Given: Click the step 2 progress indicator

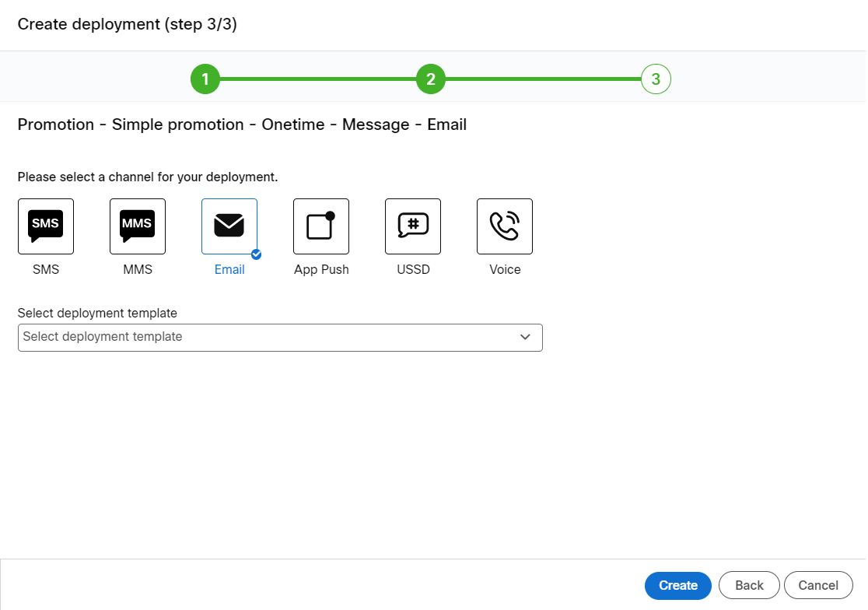Looking at the screenshot, I should click(431, 79).
